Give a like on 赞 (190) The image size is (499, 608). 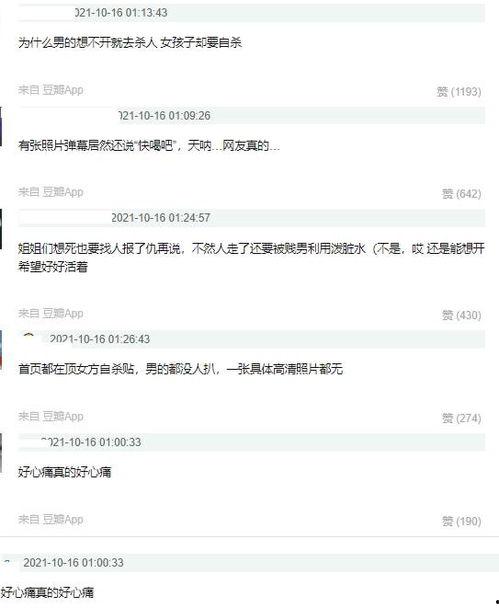(x=461, y=522)
